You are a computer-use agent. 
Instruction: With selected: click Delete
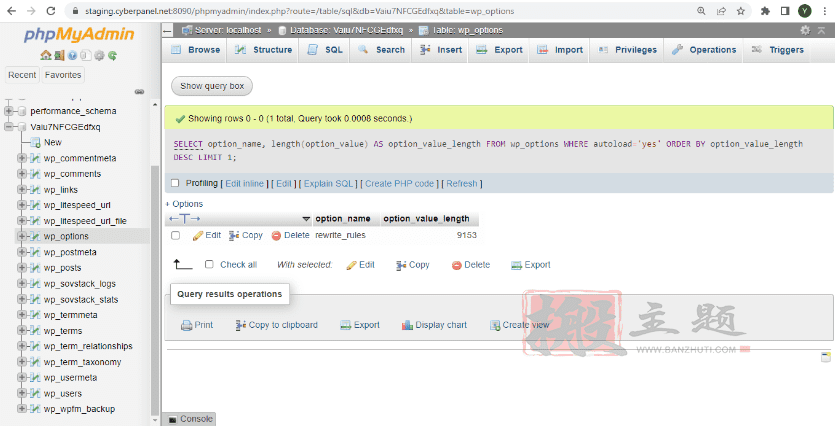click(471, 265)
